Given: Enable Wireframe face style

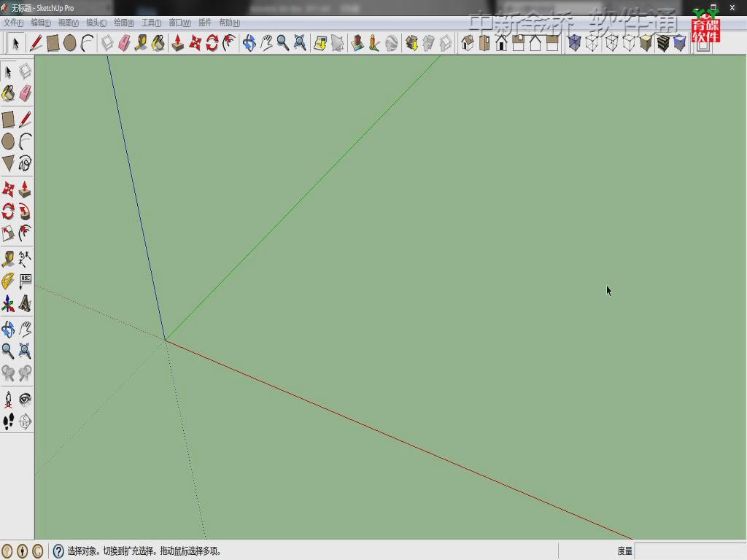Looking at the screenshot, I should 612,43.
